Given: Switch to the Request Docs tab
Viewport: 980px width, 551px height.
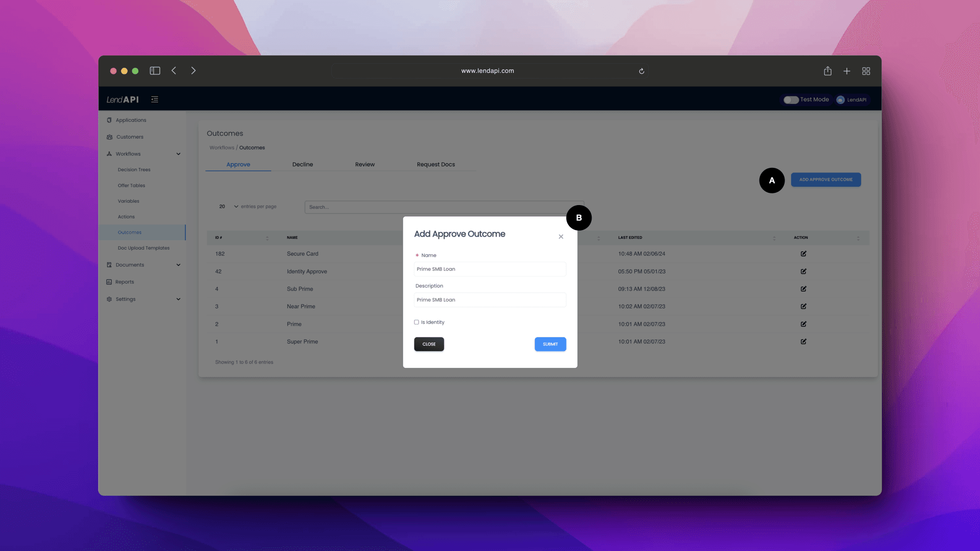Looking at the screenshot, I should [436, 164].
